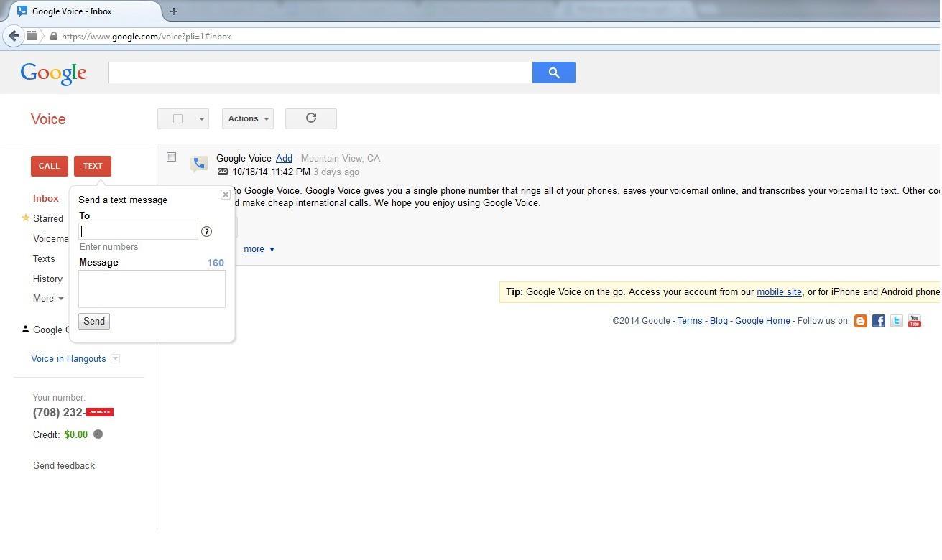Check the Google Voice message checkbox

(x=171, y=157)
